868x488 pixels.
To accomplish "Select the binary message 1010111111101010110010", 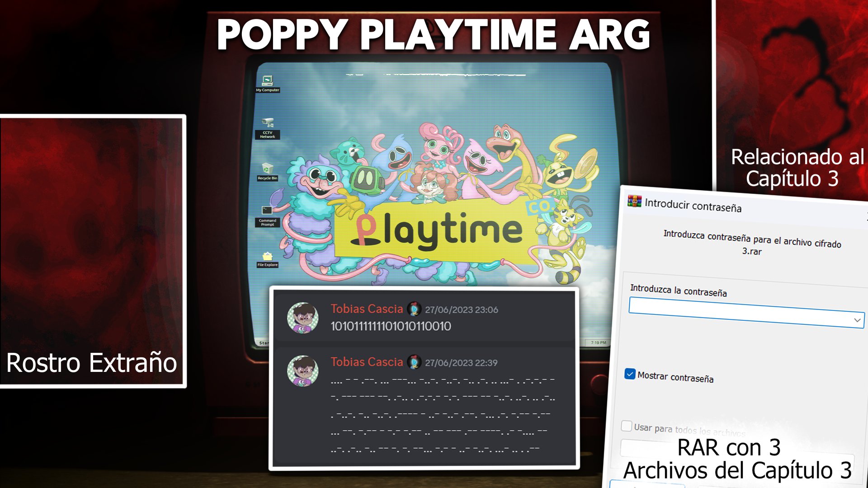I will (391, 326).
